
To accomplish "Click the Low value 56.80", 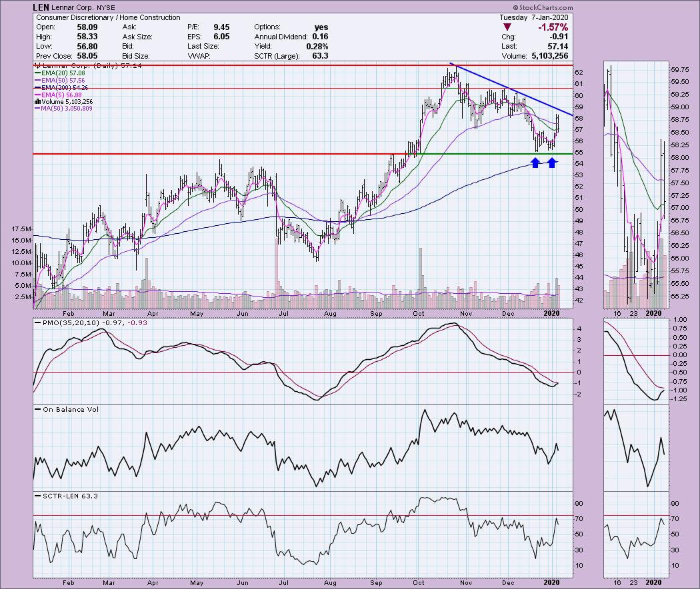I will [87, 47].
